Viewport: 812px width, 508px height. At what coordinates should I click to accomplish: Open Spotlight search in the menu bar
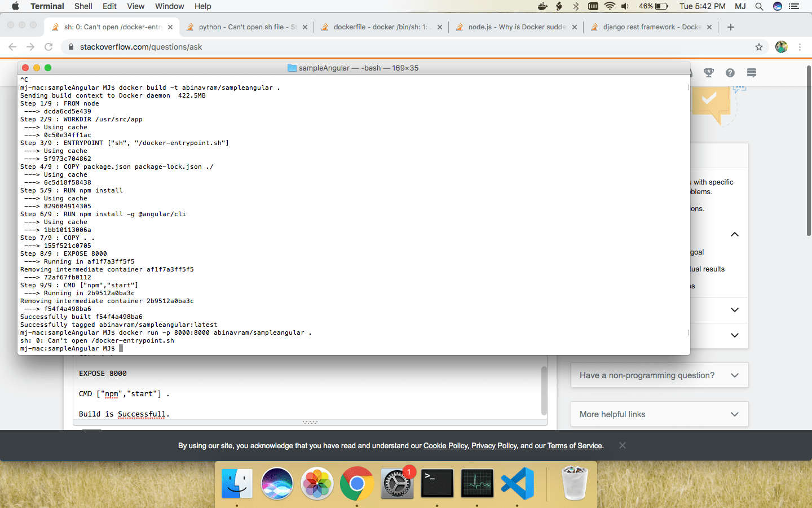(x=759, y=6)
